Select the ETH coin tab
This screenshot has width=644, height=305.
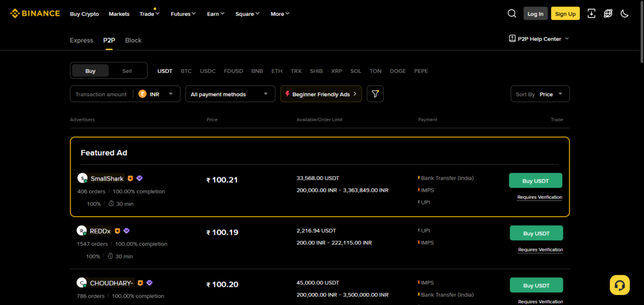[277, 71]
